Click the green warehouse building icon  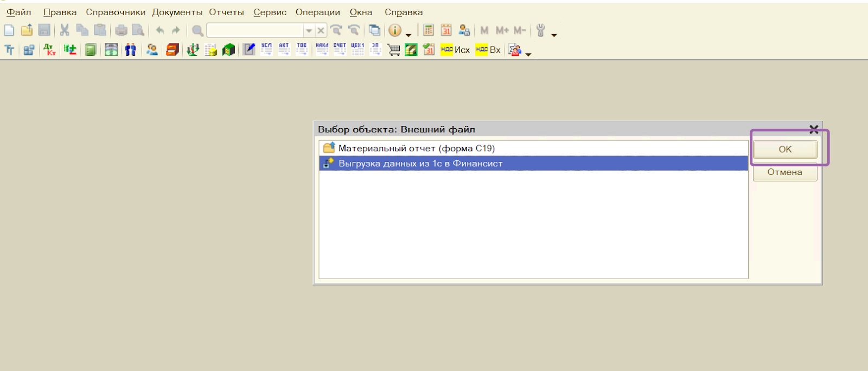tap(228, 50)
